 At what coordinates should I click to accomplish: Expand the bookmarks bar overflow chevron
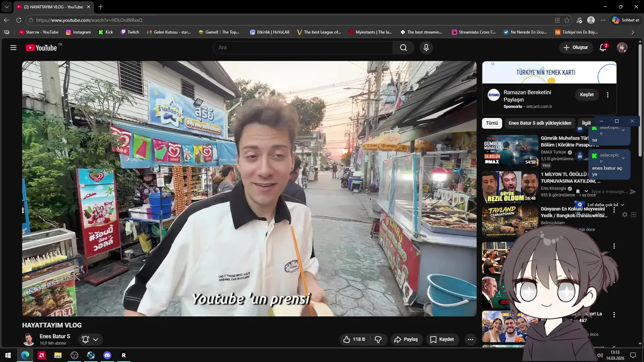[633, 32]
